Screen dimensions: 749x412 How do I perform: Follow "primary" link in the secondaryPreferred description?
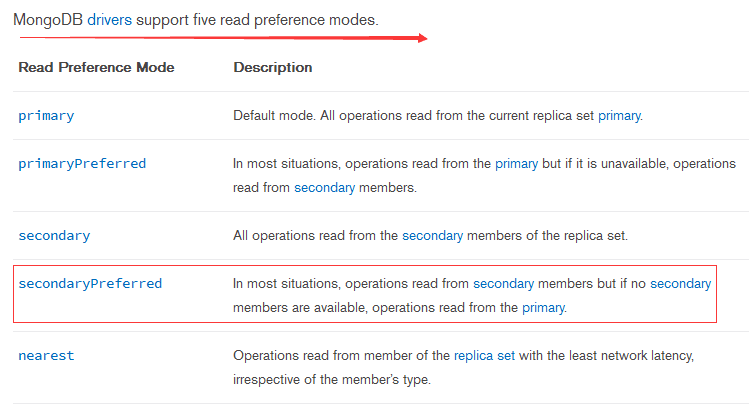[x=543, y=307]
